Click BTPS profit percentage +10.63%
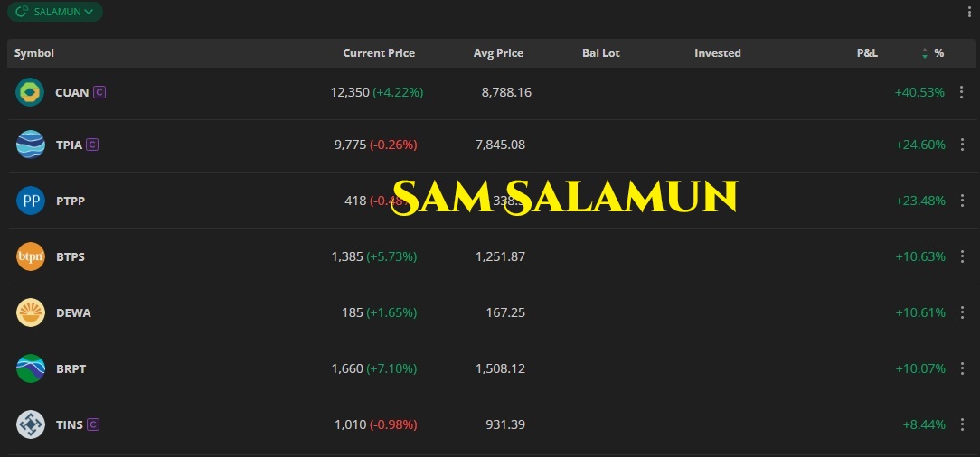This screenshot has height=457, width=980. click(x=920, y=256)
